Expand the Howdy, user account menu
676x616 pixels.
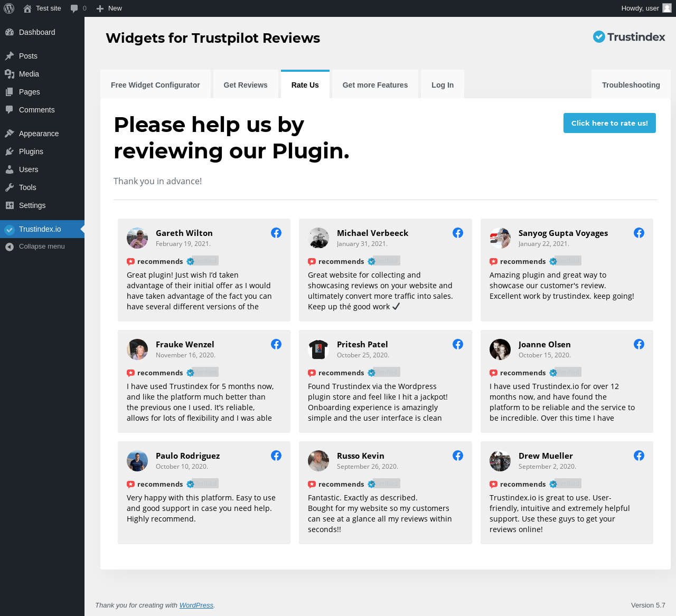(640, 8)
